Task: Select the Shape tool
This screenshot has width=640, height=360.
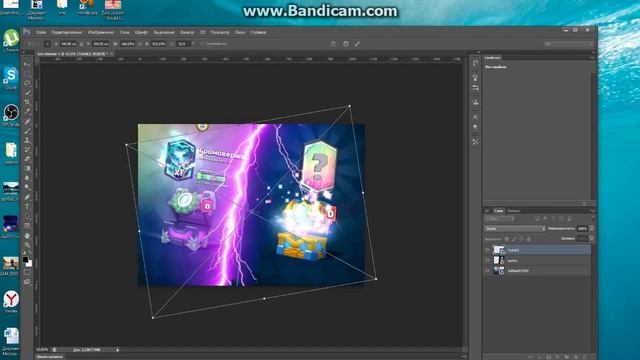Action: (x=27, y=226)
